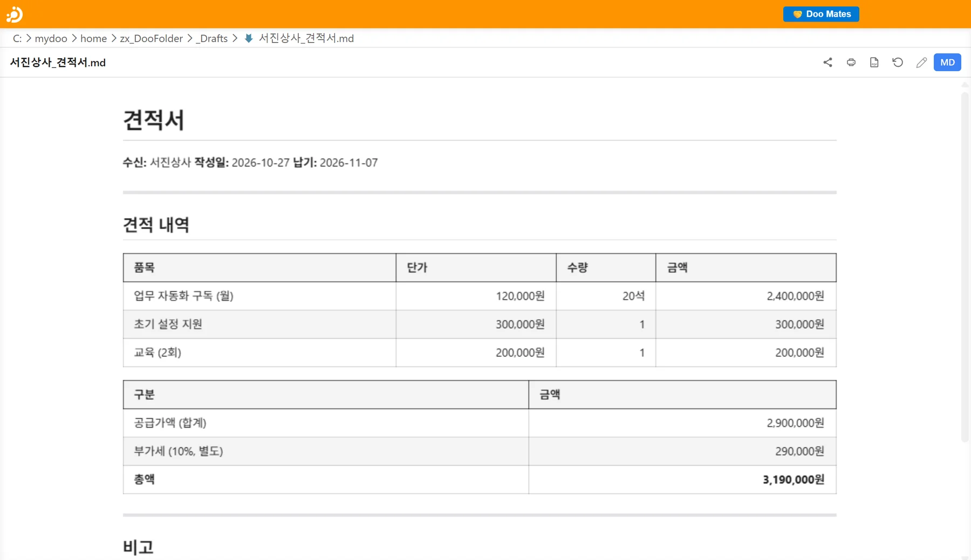Click the 구분 column header

pyautogui.click(x=326, y=395)
